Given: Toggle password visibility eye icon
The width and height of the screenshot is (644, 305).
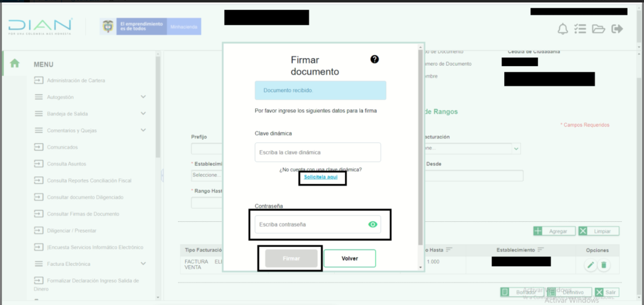Looking at the screenshot, I should 373,225.
